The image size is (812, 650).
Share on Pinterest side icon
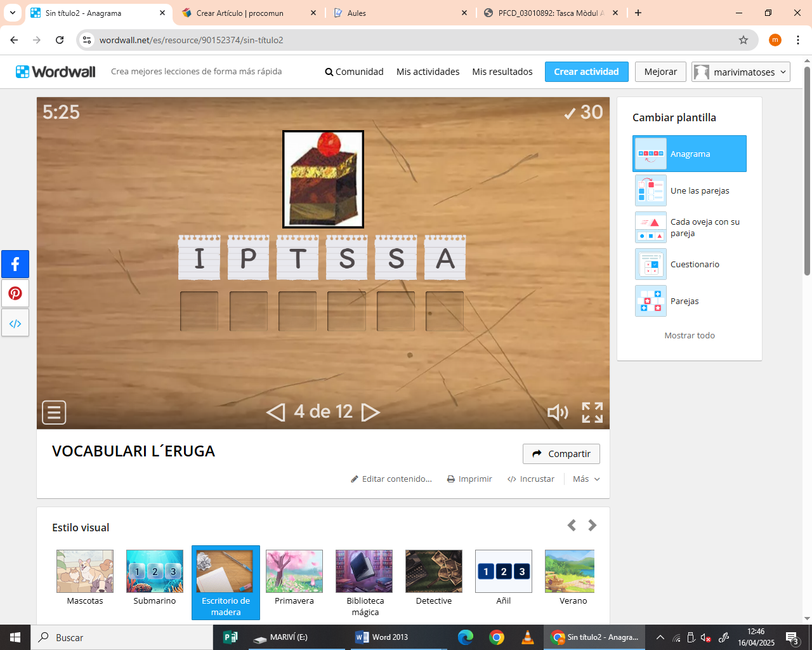click(x=15, y=293)
